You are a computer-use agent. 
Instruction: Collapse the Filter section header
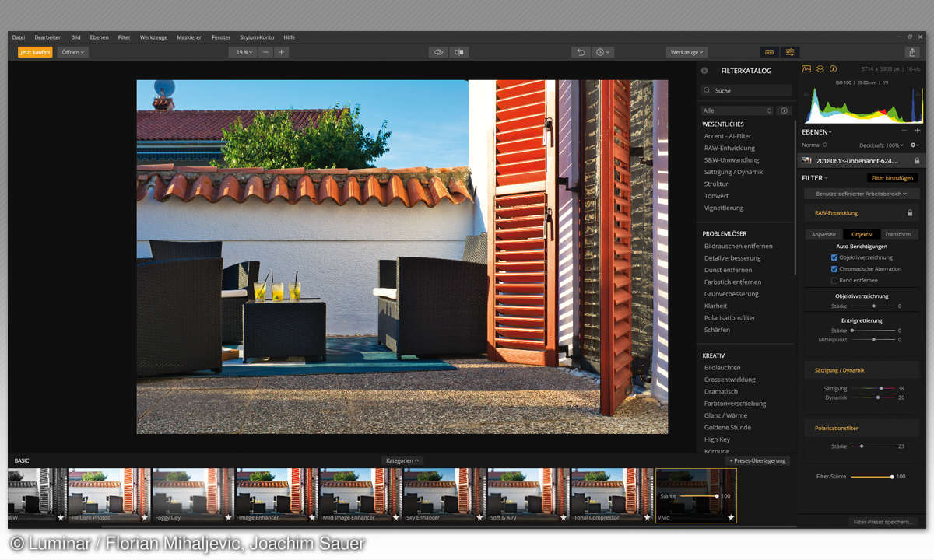tap(815, 178)
